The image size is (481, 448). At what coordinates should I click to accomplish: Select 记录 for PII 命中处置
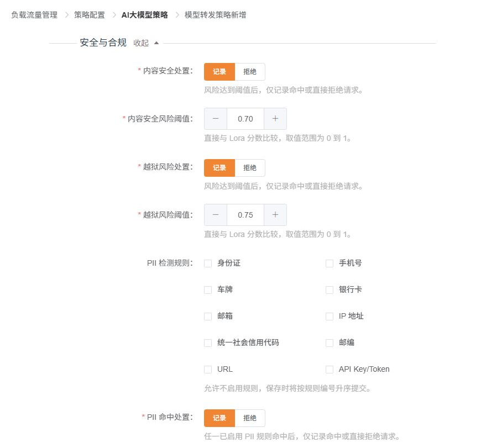[x=219, y=418]
